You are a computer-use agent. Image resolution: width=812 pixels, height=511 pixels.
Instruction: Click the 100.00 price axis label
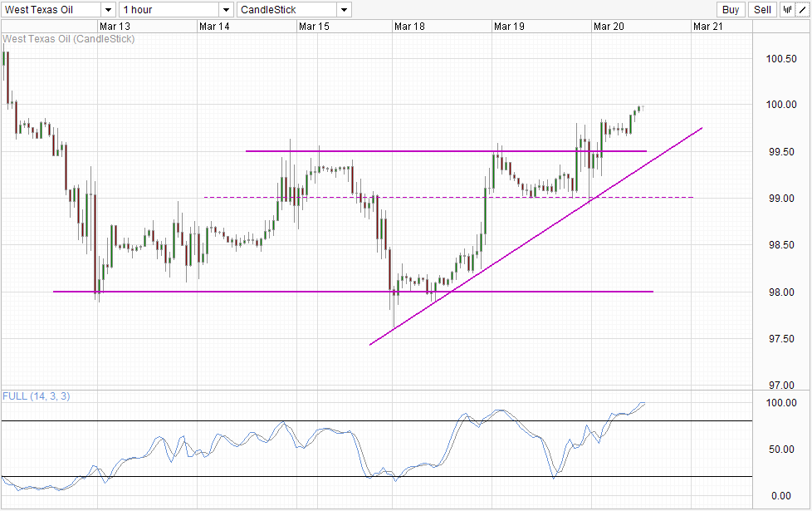click(x=781, y=105)
